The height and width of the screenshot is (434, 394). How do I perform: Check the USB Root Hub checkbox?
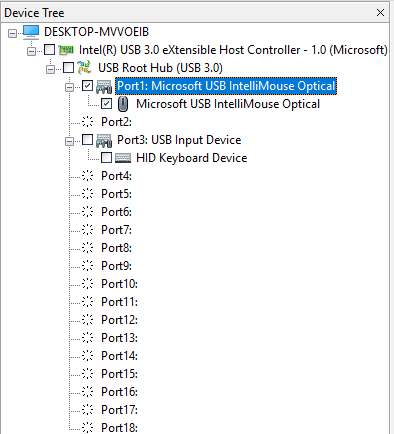[68, 68]
